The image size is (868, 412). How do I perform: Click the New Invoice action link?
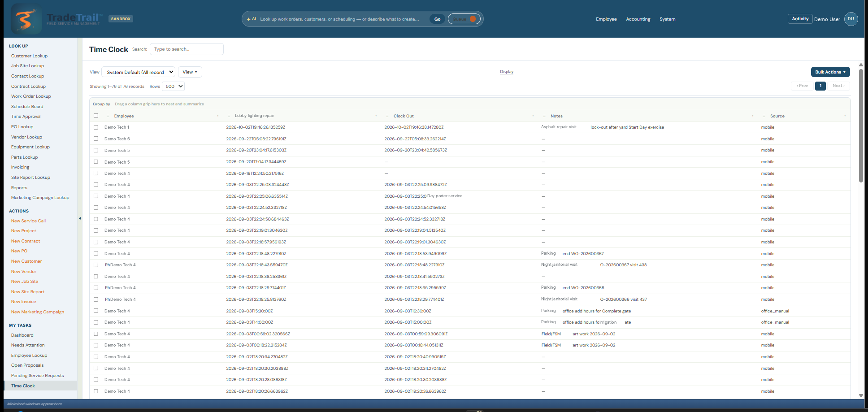pos(24,302)
